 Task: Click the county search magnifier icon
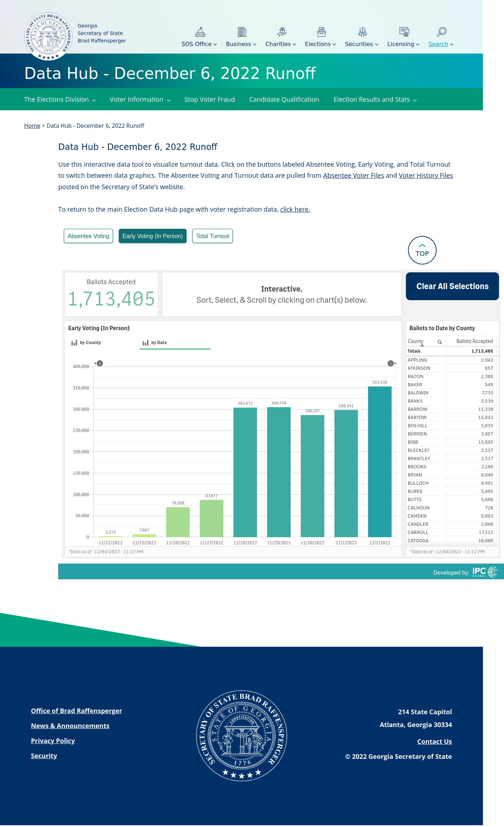click(x=439, y=342)
